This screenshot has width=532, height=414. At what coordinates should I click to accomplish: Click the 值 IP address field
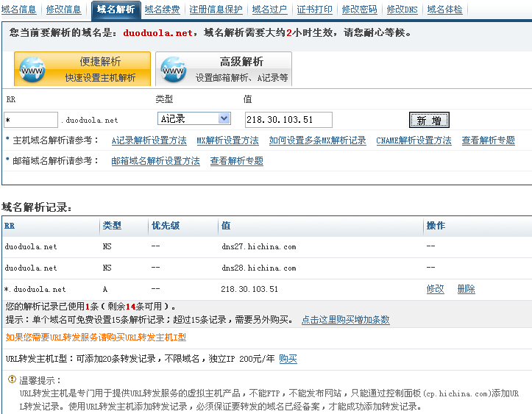tap(288, 120)
